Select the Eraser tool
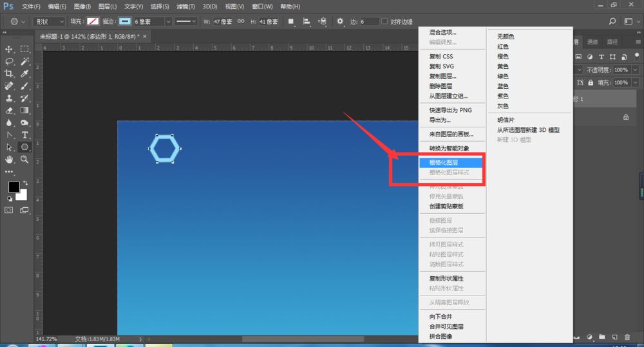This screenshot has height=347, width=644. [8, 111]
